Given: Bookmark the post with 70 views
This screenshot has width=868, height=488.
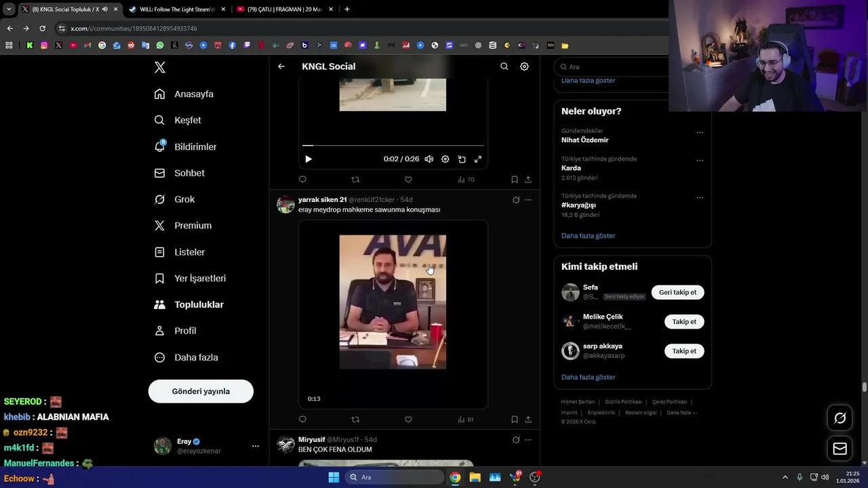Looking at the screenshot, I should pyautogui.click(x=515, y=180).
